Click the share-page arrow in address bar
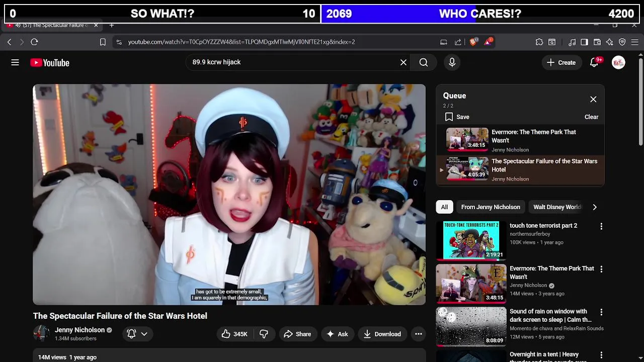 click(458, 42)
